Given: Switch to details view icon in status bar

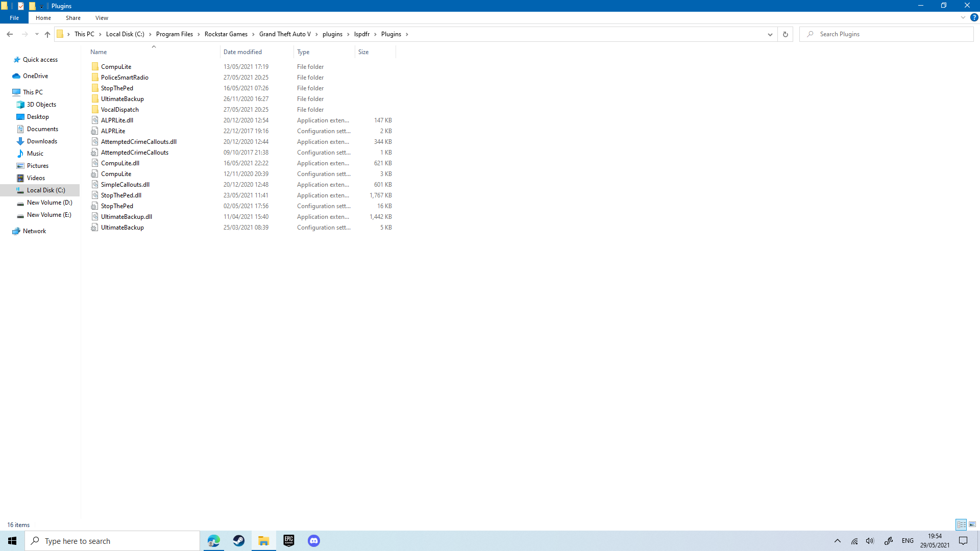Looking at the screenshot, I should pos(961,524).
